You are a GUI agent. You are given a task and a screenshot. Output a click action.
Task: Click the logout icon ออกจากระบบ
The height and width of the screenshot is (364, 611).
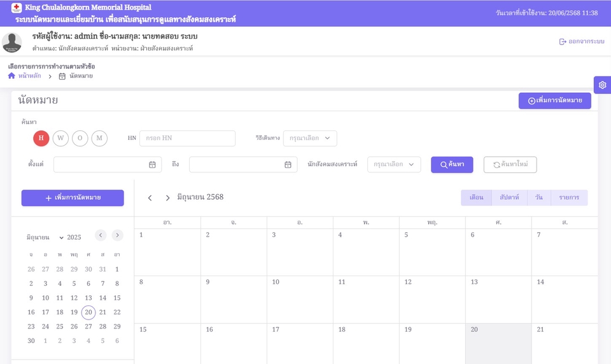(562, 41)
